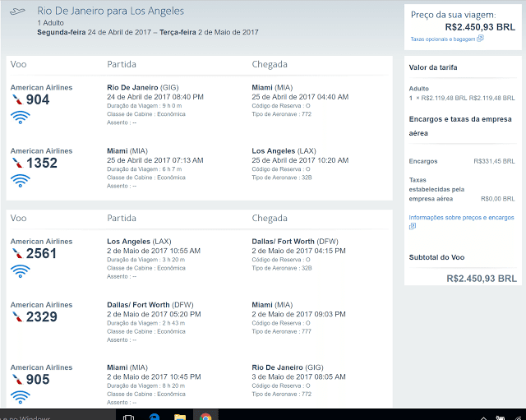Click external-link icon below Informações sobre preços
The height and width of the screenshot is (420, 526).
(x=413, y=226)
